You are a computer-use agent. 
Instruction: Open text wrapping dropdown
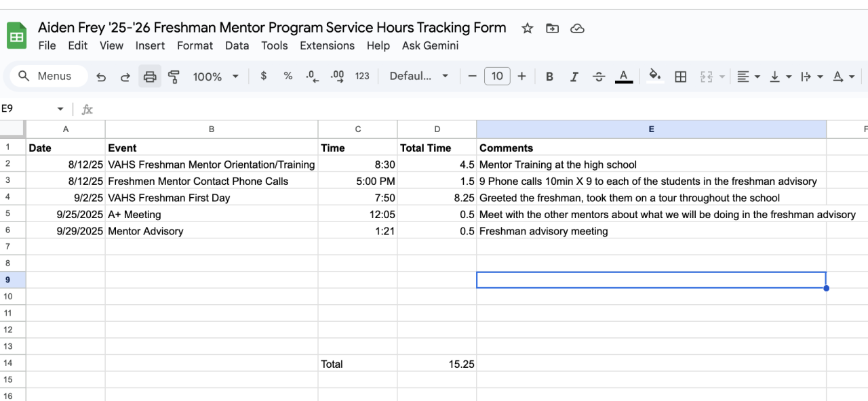coord(812,77)
